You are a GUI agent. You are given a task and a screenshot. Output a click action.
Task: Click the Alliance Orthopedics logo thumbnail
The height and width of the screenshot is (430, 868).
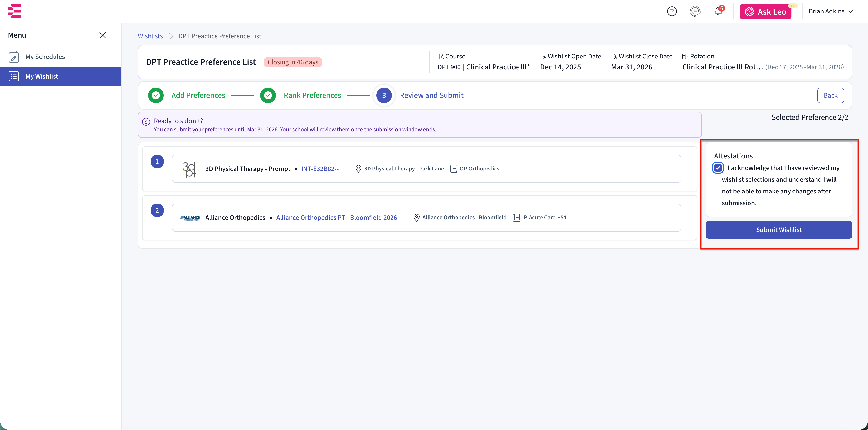pyautogui.click(x=190, y=218)
